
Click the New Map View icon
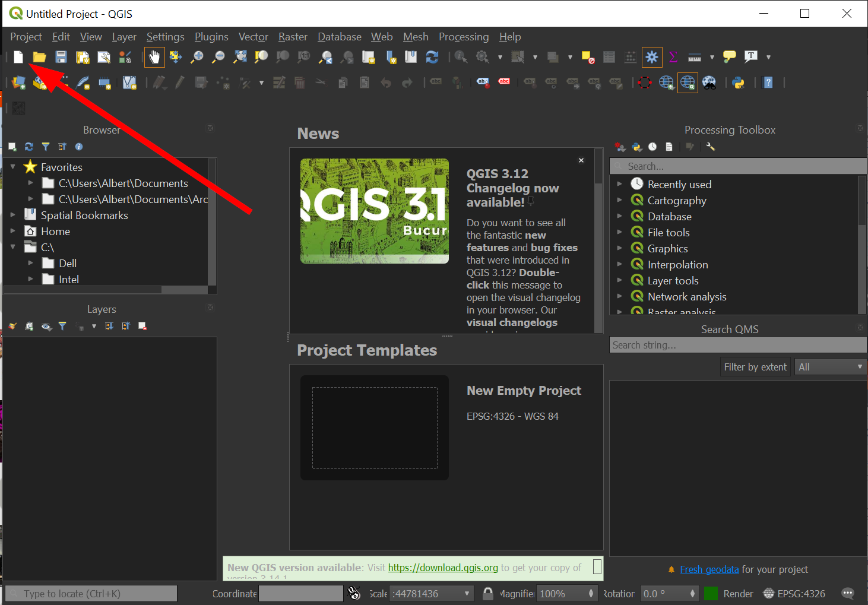[368, 57]
